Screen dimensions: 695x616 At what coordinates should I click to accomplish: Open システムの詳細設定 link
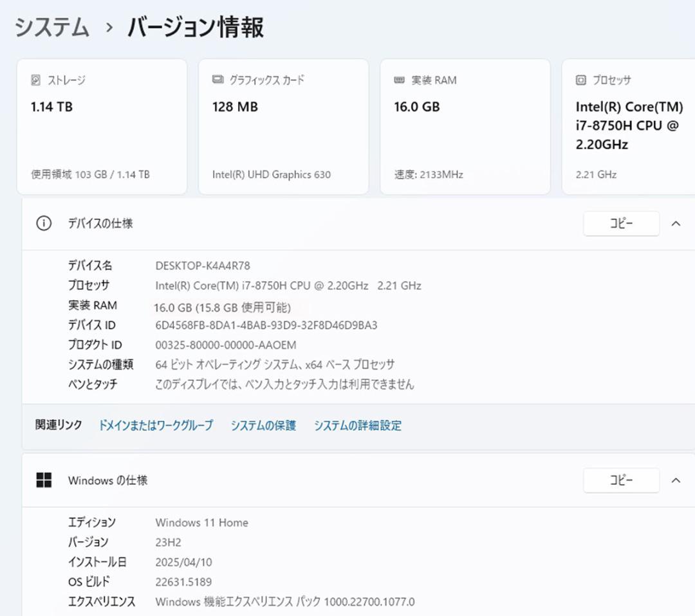pyautogui.click(x=357, y=426)
